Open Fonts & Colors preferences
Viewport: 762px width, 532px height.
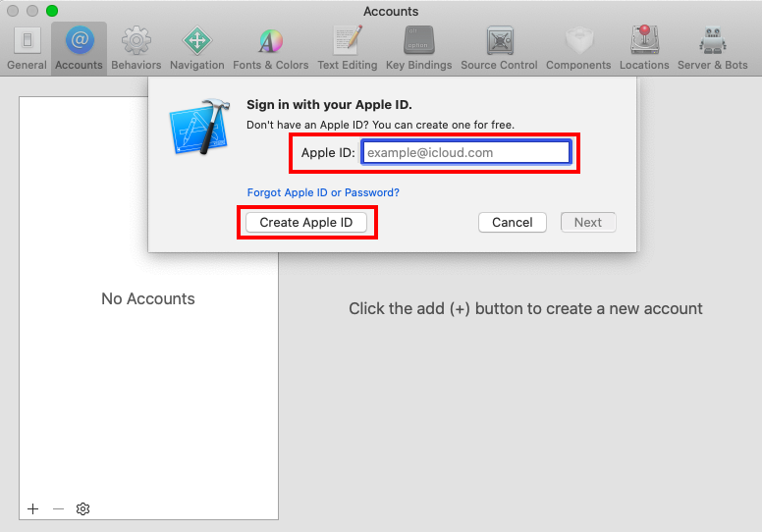pos(271,48)
